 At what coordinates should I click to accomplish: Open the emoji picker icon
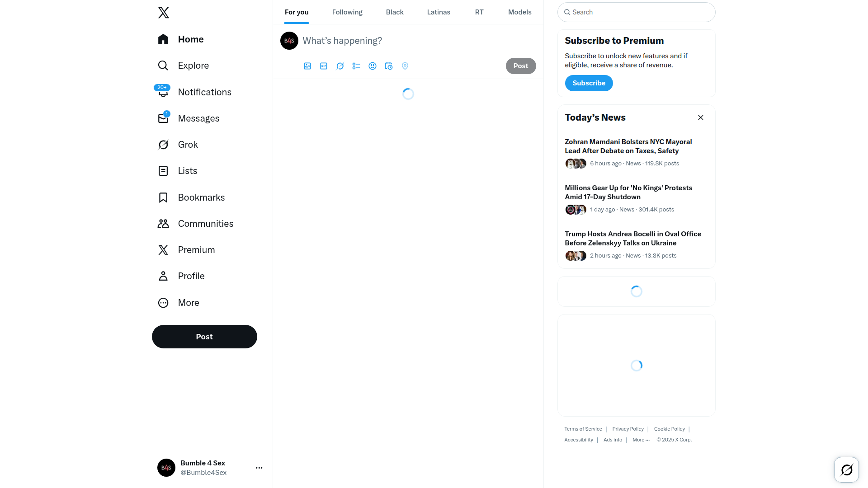point(373,66)
